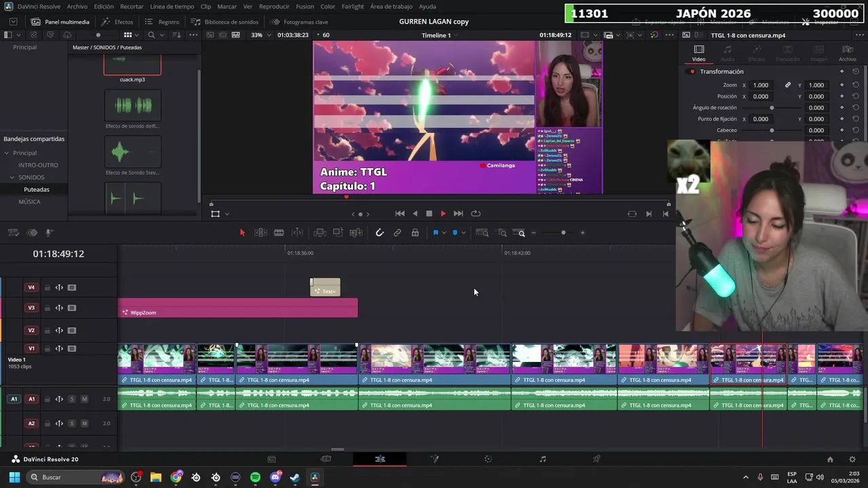Open the flag color dropdown arrow
The image size is (868, 488).
(x=444, y=232)
